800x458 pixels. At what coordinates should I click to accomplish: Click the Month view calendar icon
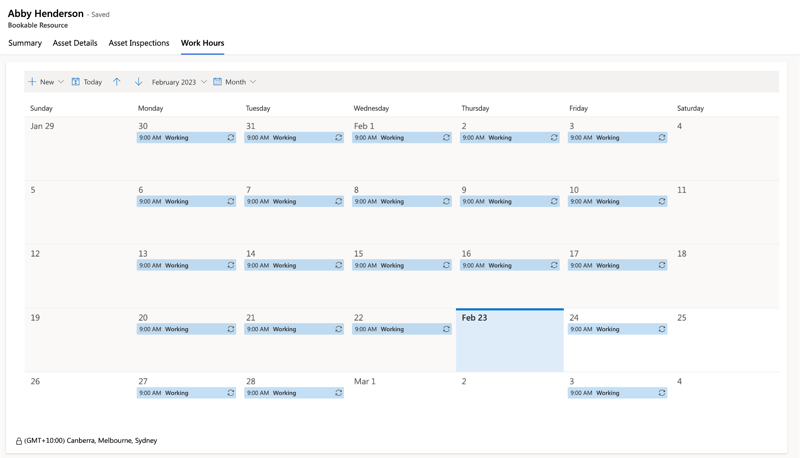coord(217,82)
